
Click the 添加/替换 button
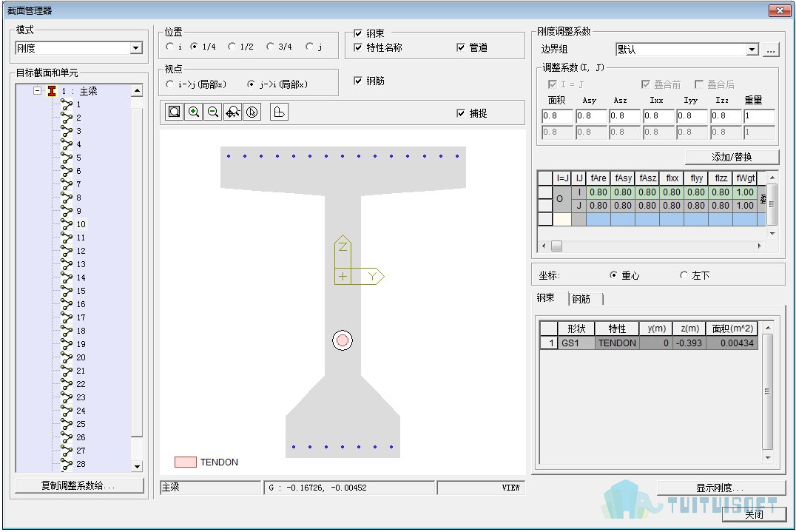(732, 157)
